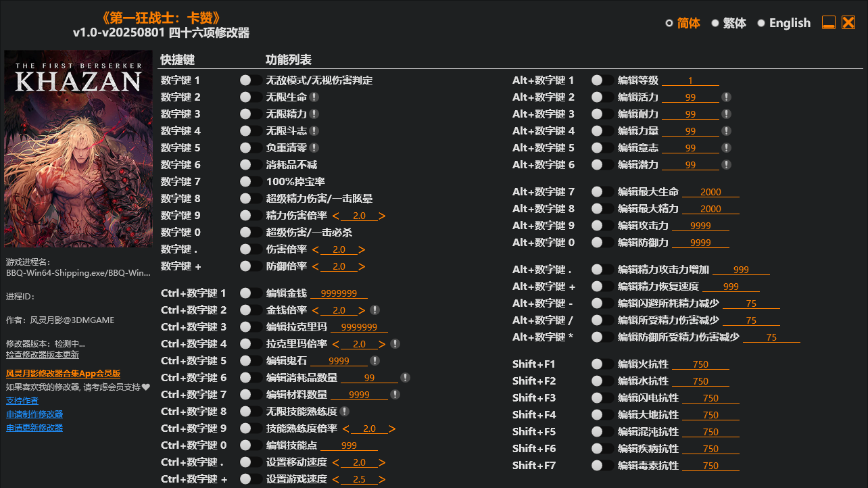Click 申请更新修改器 link
Screen dimensions: 868x488
coord(34,428)
